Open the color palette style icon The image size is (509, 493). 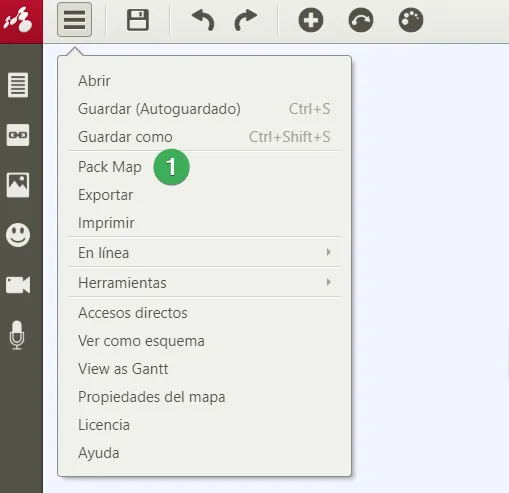click(x=411, y=20)
